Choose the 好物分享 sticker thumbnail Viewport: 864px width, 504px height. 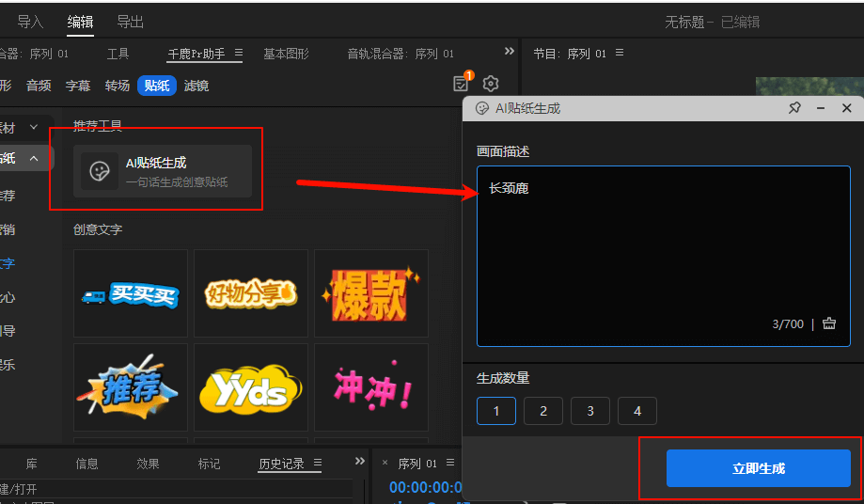coord(251,293)
